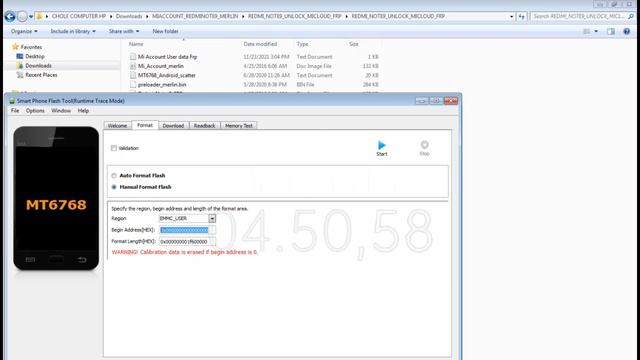Click the Change your view icon
Viewport: 640px width, 360px height.
coord(587,31)
